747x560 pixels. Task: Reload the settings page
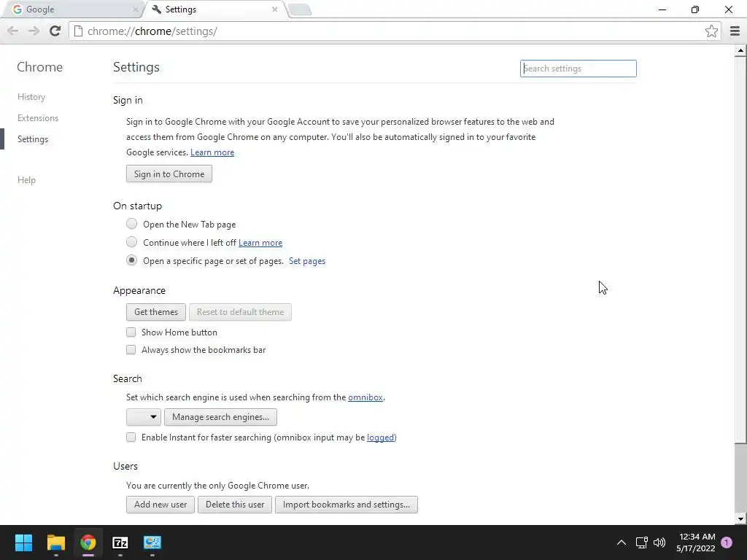[x=55, y=31]
